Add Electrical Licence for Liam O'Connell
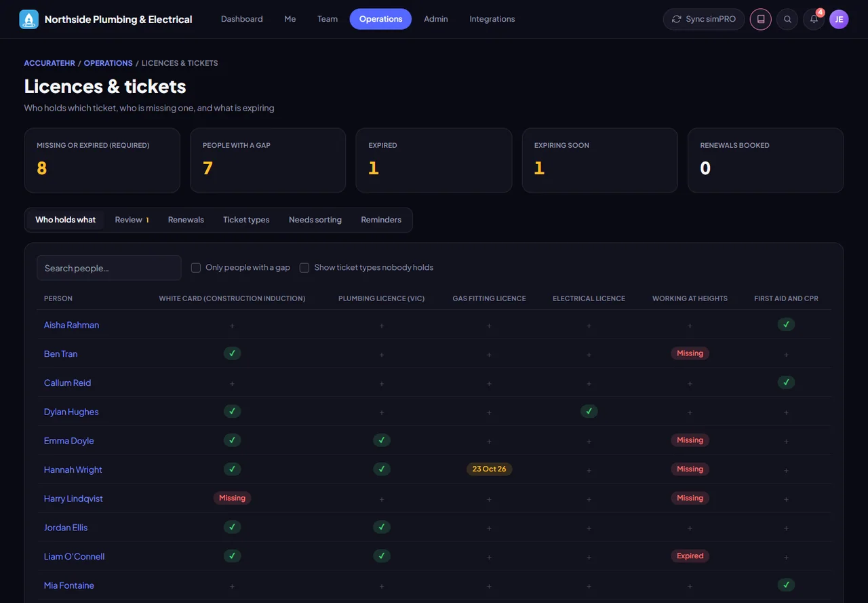Screen dimensions: 868x603 pyautogui.click(x=589, y=557)
